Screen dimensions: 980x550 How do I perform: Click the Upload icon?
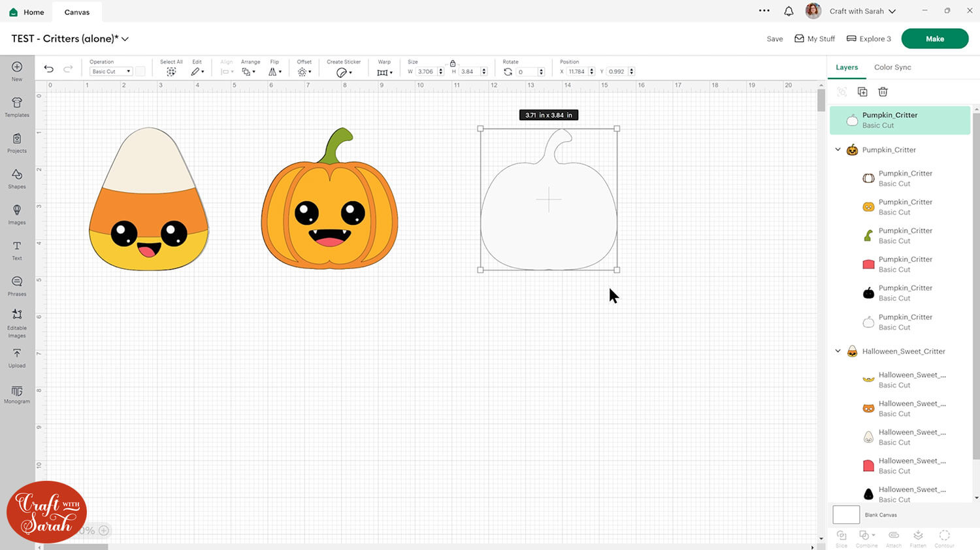coord(17,357)
